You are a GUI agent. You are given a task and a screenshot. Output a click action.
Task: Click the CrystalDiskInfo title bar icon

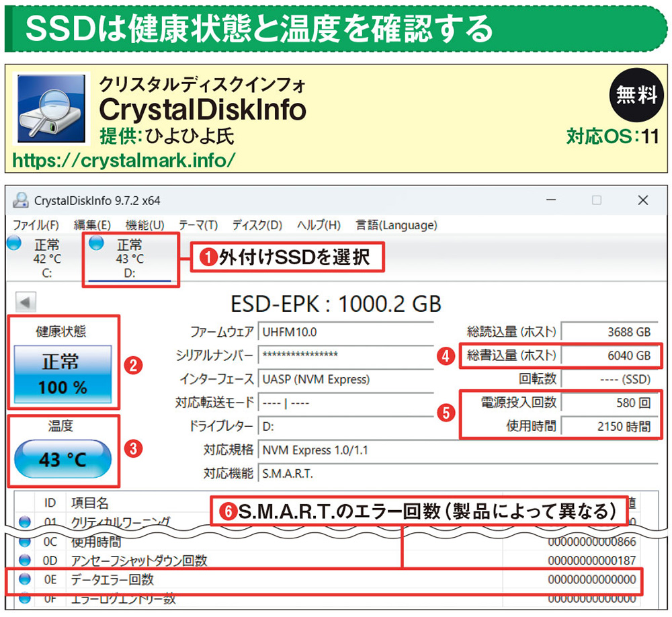21,200
